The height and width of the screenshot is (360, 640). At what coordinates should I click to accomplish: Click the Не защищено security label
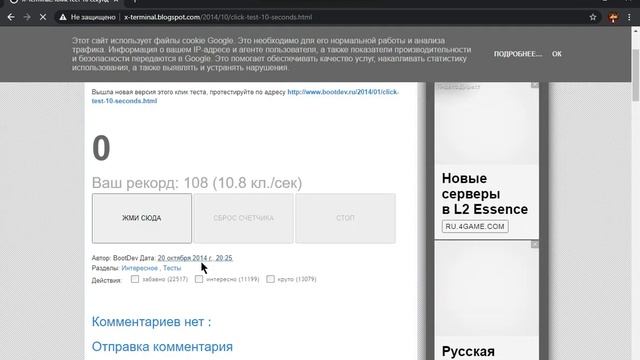93,17
